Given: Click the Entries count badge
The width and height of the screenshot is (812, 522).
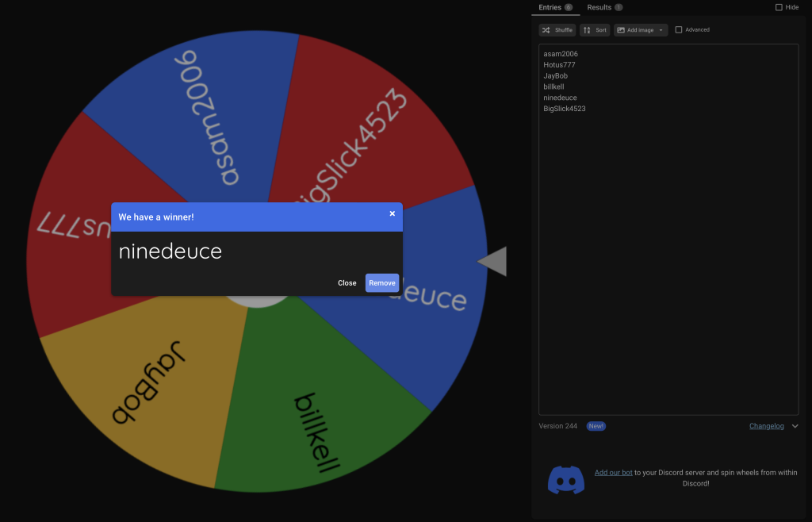Looking at the screenshot, I should [568, 7].
